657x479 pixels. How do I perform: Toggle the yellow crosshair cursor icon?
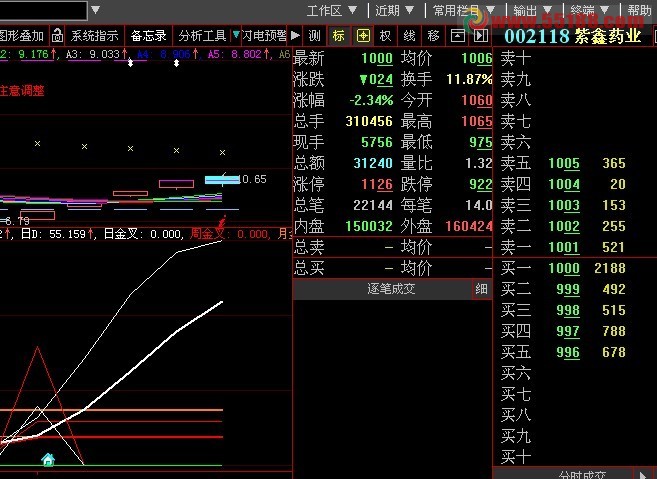[363, 36]
